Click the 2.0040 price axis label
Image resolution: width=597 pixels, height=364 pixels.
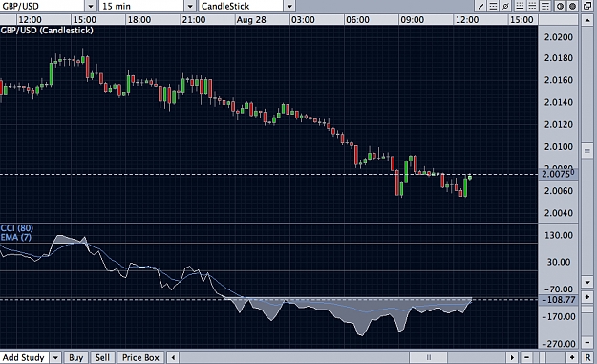559,213
